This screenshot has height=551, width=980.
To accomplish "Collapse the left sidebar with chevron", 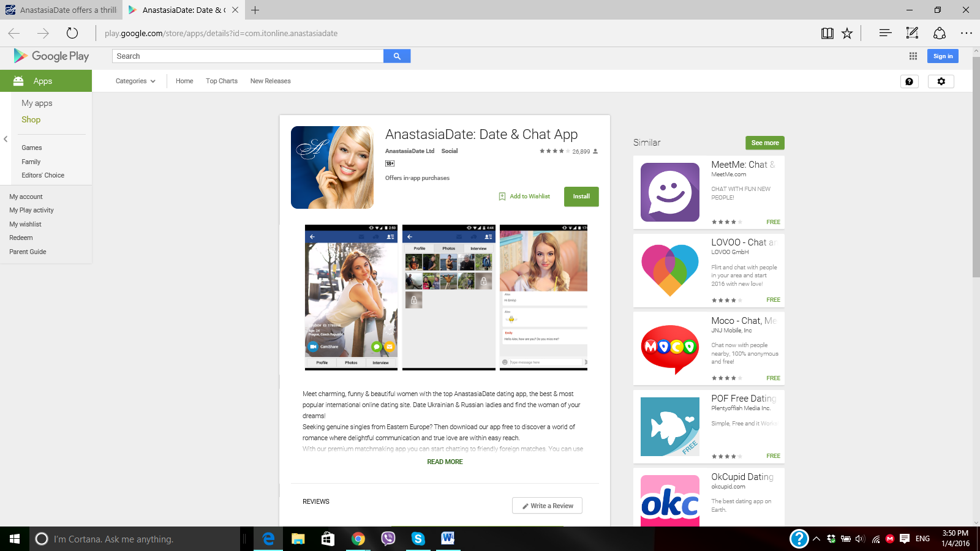I will [x=6, y=139].
